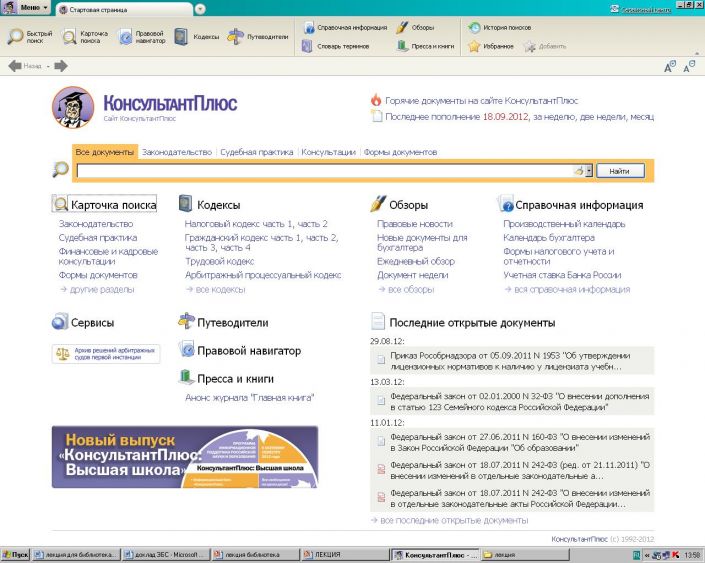The width and height of the screenshot is (705, 563).
Task: Select the Стартовая страница window tab
Action: click(125, 9)
